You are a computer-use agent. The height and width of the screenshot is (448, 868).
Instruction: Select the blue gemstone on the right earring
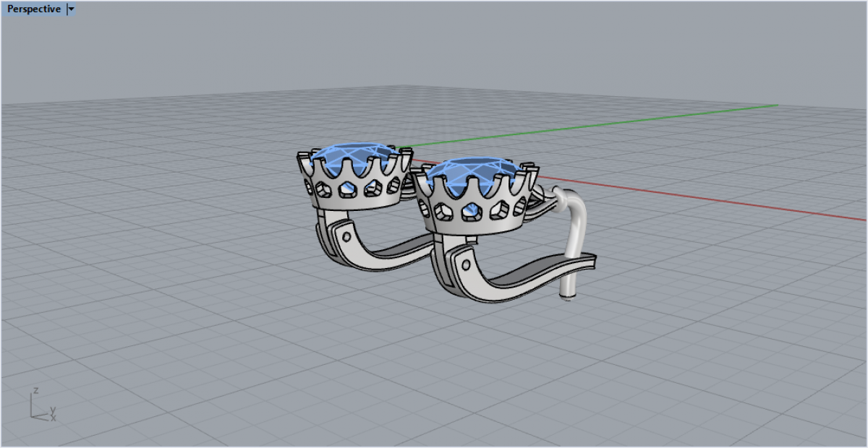tap(472, 172)
